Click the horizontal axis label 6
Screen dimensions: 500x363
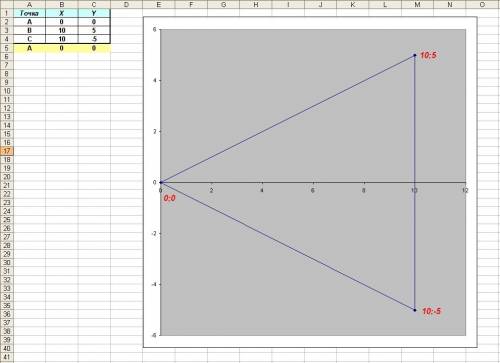click(x=313, y=190)
